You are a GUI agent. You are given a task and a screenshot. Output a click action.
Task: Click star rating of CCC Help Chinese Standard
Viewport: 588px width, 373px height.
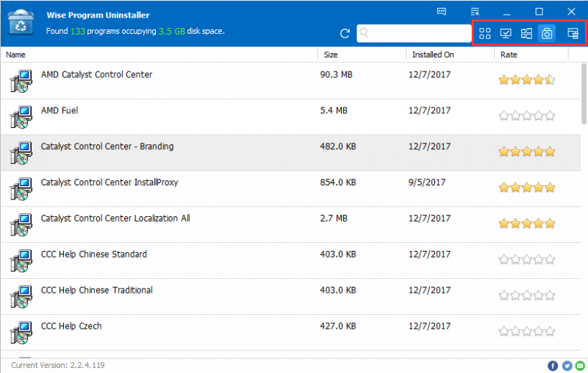(526, 259)
